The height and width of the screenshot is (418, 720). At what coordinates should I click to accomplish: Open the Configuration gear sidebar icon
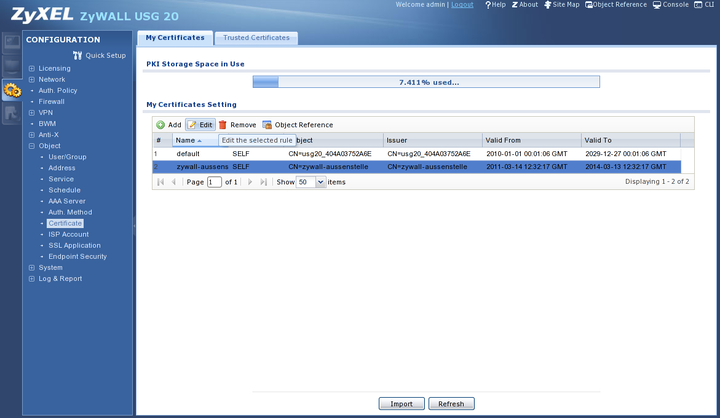[x=12, y=90]
